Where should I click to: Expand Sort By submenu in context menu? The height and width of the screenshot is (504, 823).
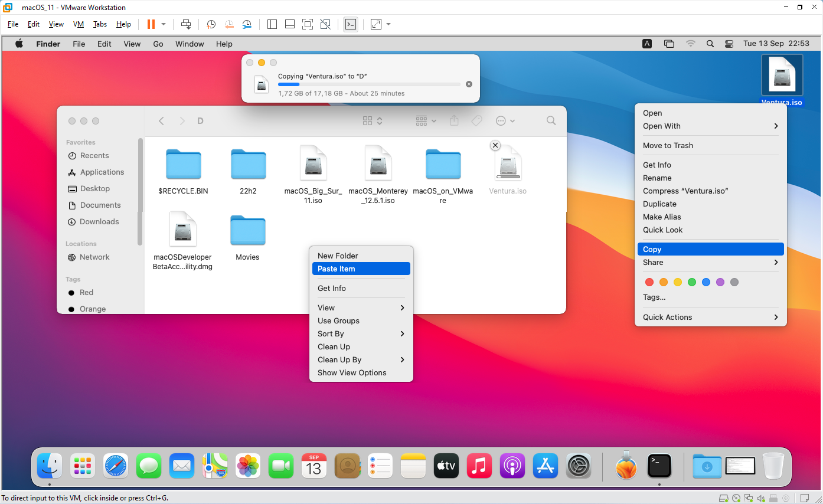pyautogui.click(x=361, y=333)
